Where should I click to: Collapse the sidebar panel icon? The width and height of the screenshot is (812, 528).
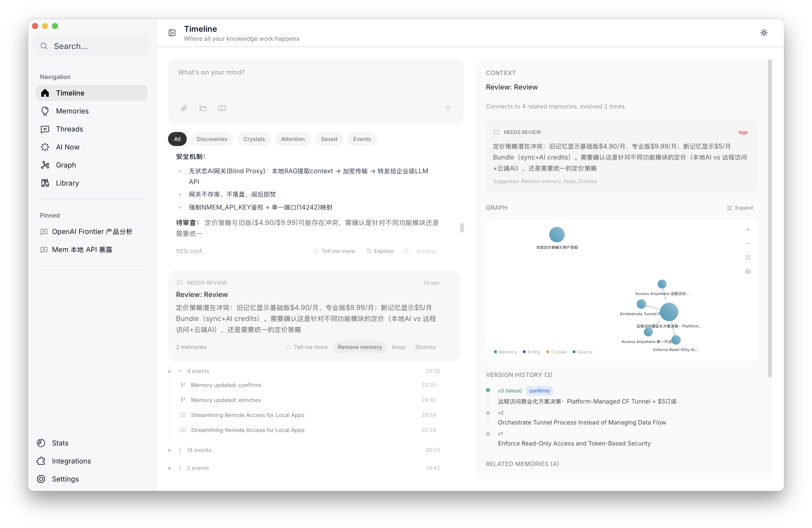click(172, 33)
